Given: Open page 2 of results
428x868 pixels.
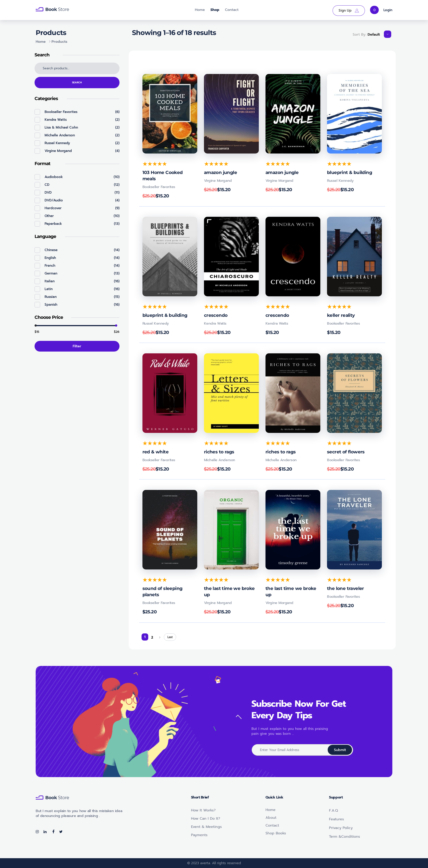Looking at the screenshot, I should (x=152, y=637).
